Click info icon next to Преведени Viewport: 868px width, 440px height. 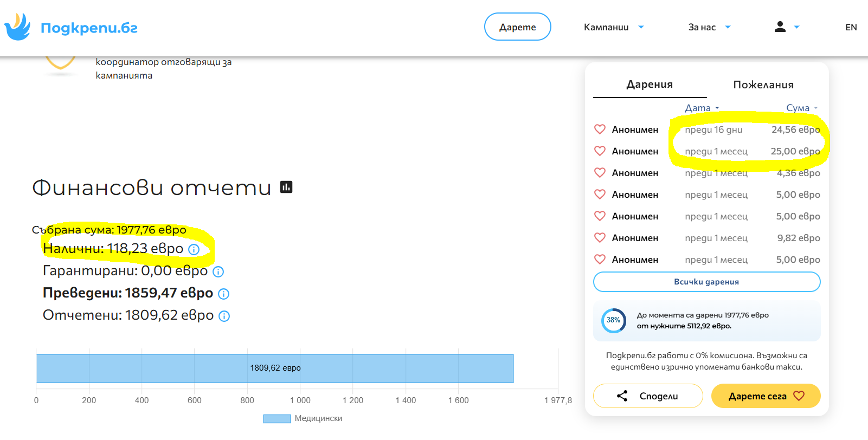223,294
